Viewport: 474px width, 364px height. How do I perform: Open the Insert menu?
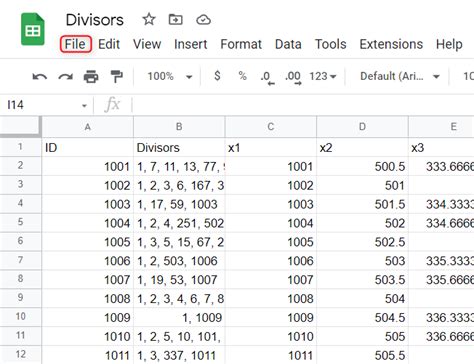[191, 44]
